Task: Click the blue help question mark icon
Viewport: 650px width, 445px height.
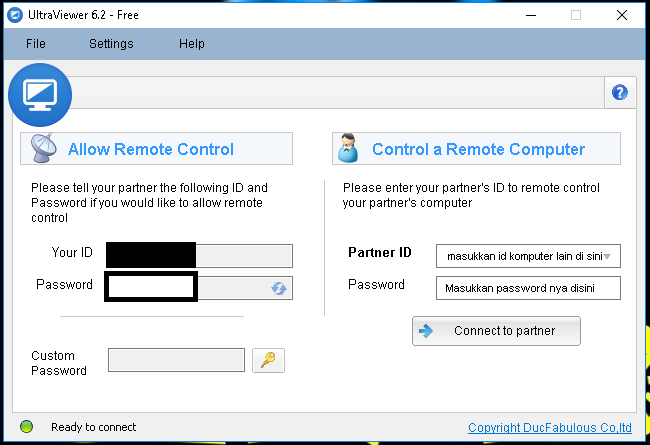Action: [x=620, y=93]
